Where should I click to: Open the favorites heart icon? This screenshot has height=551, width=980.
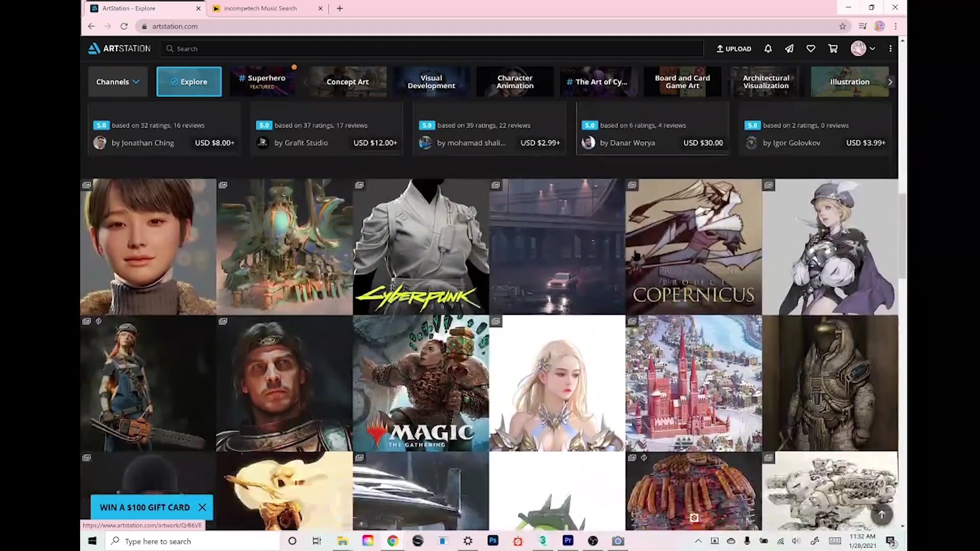811,48
